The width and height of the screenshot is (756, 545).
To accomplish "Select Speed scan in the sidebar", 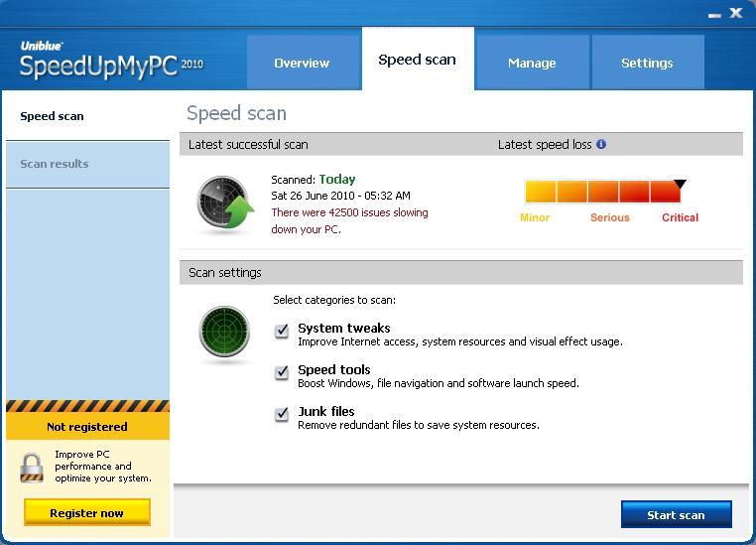I will (x=87, y=116).
